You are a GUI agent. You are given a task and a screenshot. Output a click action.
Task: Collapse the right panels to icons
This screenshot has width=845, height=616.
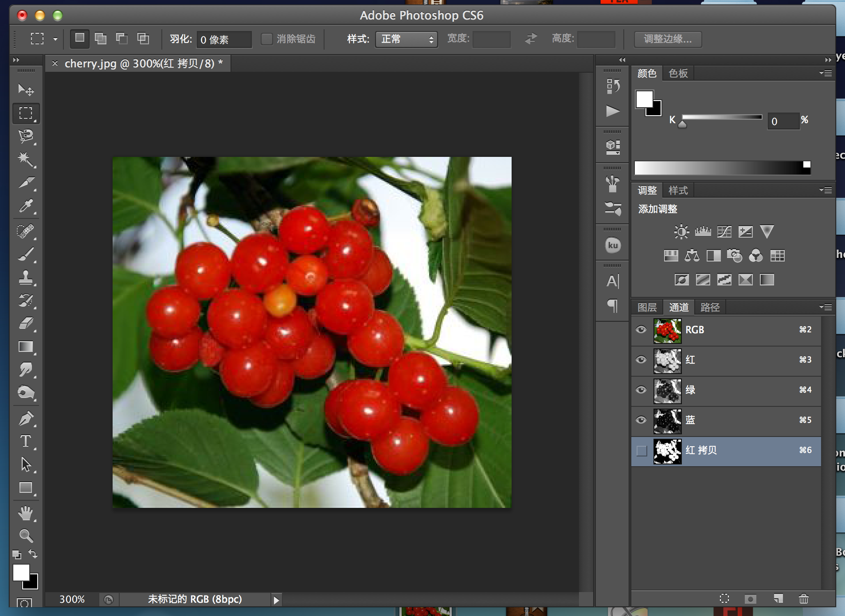pyautogui.click(x=828, y=60)
